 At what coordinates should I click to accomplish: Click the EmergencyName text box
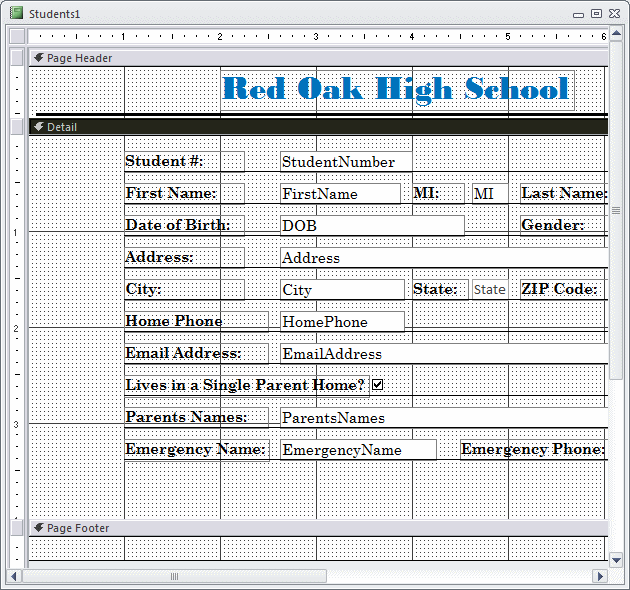click(x=358, y=450)
